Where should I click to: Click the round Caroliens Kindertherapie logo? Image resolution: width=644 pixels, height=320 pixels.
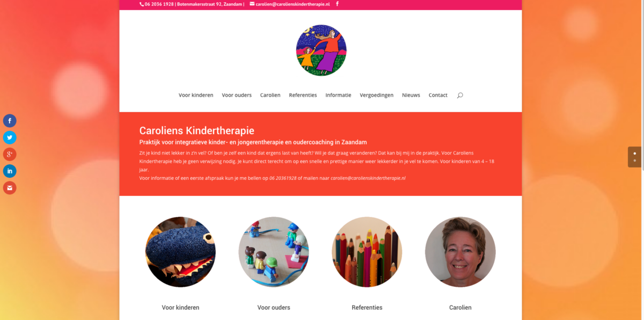(321, 50)
